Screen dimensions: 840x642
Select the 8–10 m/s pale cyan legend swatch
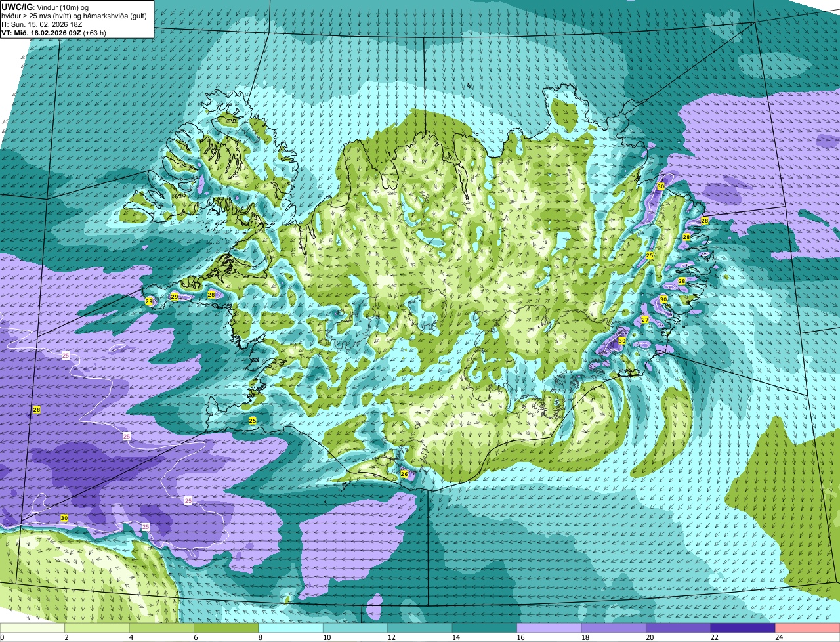[x=291, y=628]
